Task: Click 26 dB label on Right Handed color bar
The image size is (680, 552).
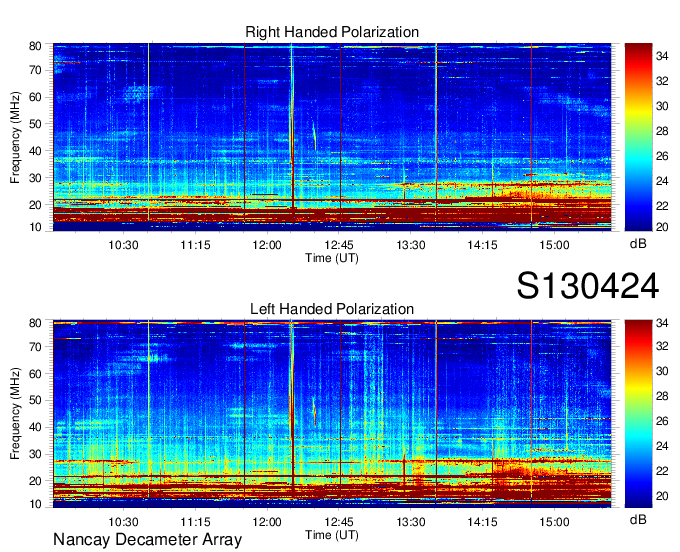Action: point(662,156)
